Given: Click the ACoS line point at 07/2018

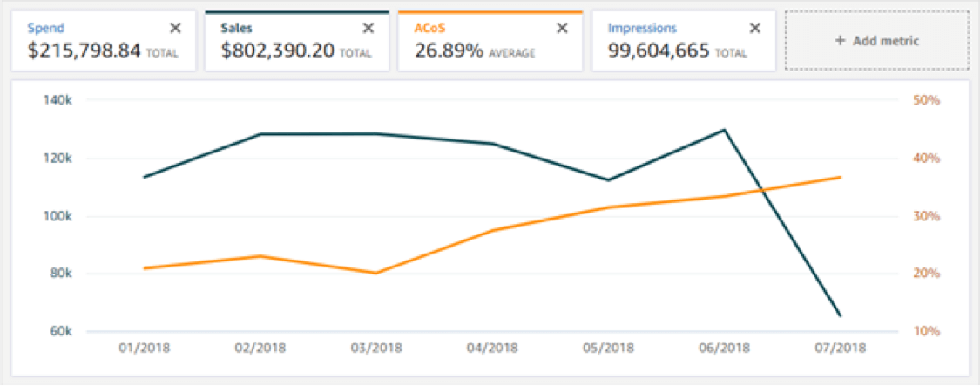Looking at the screenshot, I should tap(841, 177).
